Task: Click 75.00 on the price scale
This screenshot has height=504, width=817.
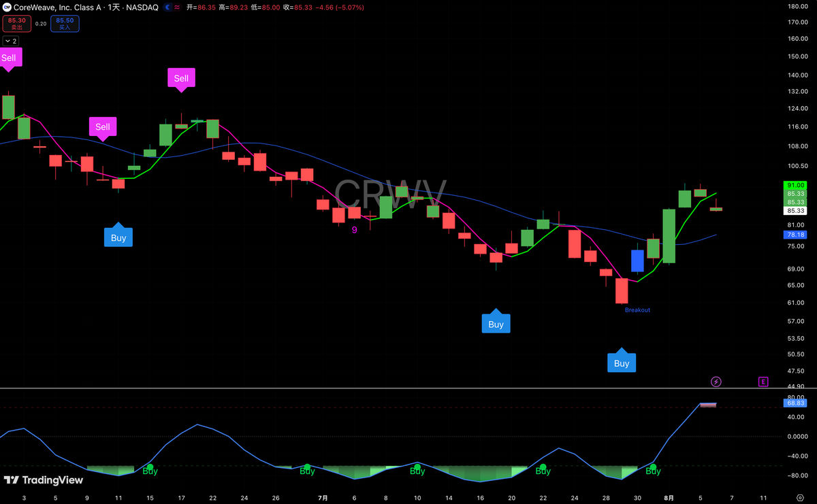Action: 797,246
